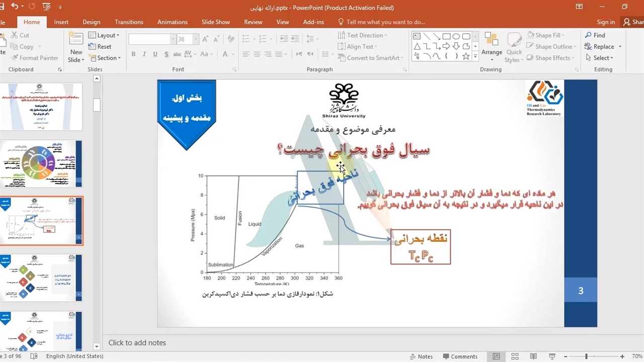Switch to Slide Sorter view in status bar
This screenshot has width=644, height=362.
tap(514, 356)
